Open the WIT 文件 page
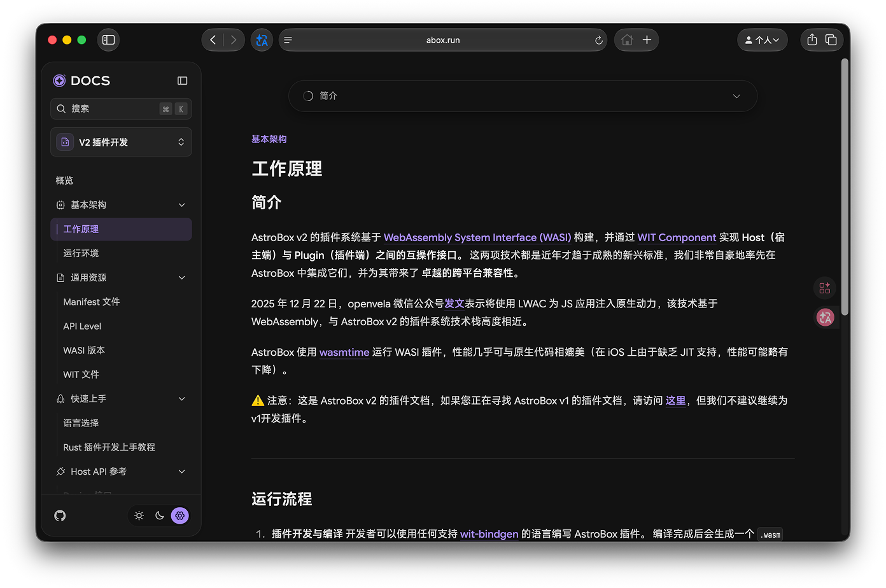The image size is (886, 588). pos(81,374)
